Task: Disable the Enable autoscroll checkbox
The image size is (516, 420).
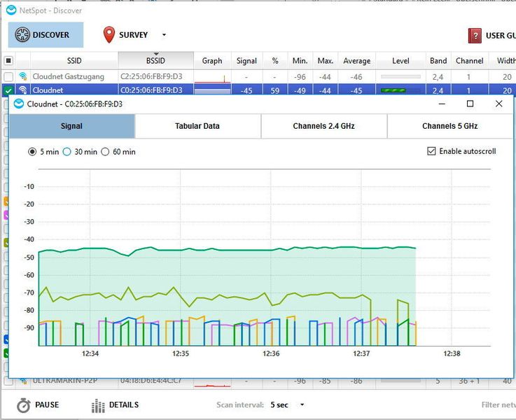Action: (x=431, y=151)
